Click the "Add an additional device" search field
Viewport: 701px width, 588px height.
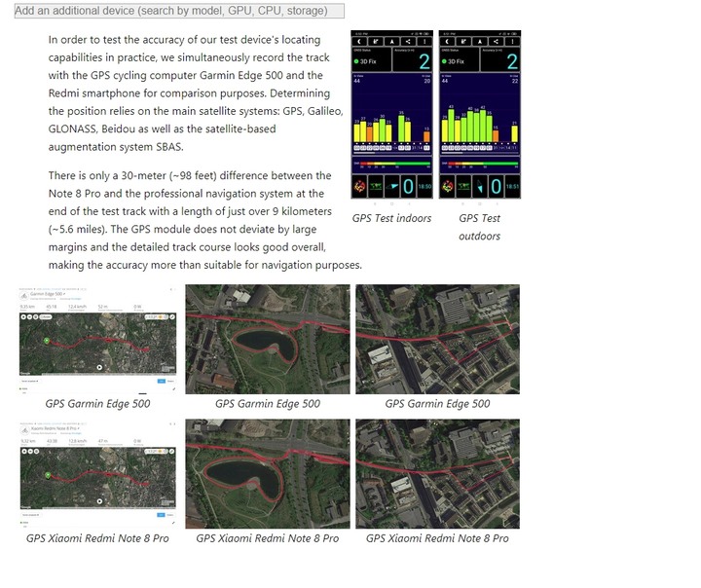(179, 11)
